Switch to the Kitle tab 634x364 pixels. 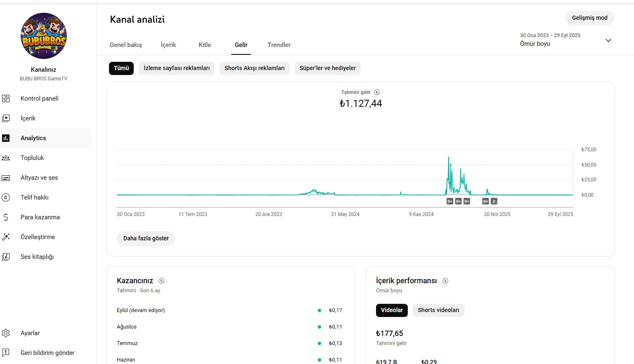[x=205, y=45]
